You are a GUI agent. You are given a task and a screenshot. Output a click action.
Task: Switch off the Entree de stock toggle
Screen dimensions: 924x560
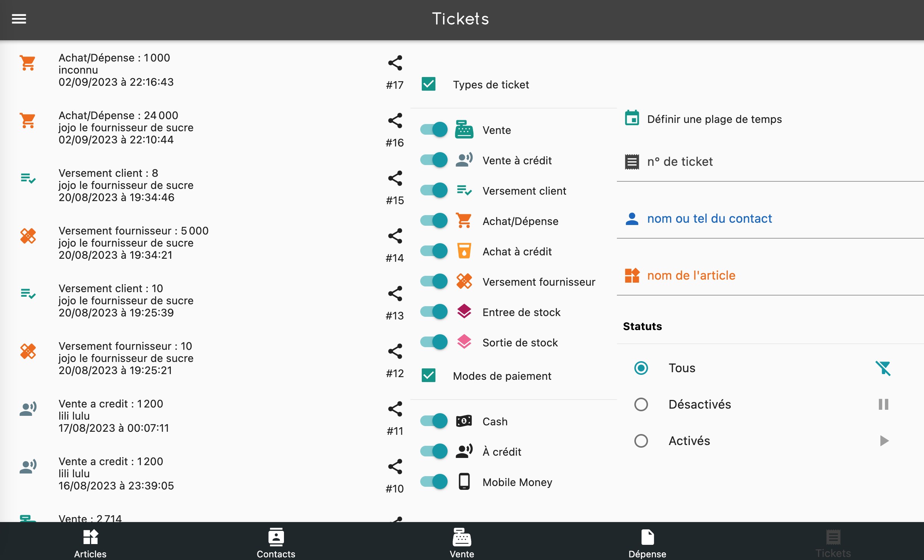pos(434,312)
